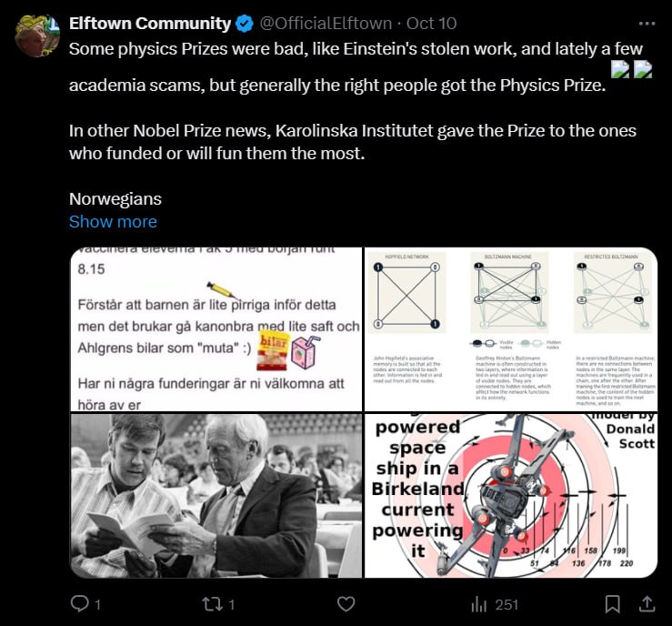
Task: Click the repost arrows icon
Action: pos(213,604)
